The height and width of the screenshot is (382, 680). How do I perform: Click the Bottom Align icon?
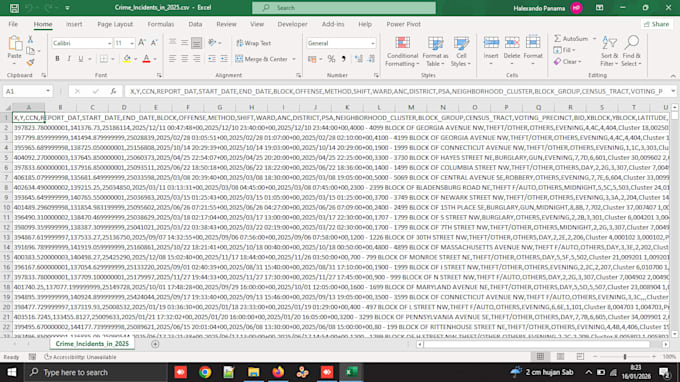196,43
